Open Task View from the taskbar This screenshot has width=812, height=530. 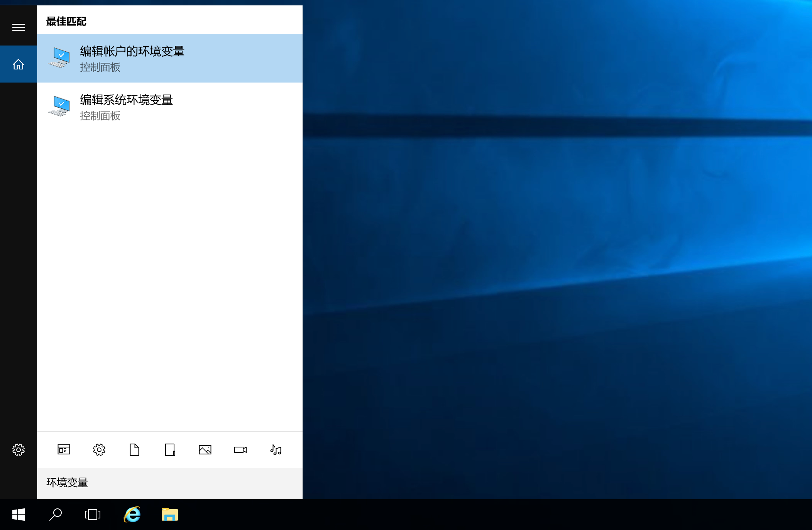coord(92,515)
